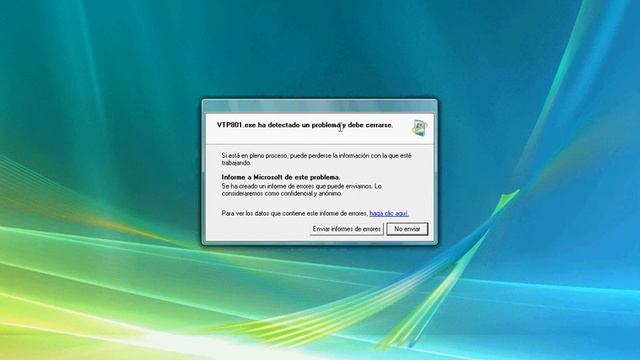This screenshot has height=360, width=640.
Task: Click the sentence starting 'Si está en pleno proceso'
Action: (x=317, y=159)
